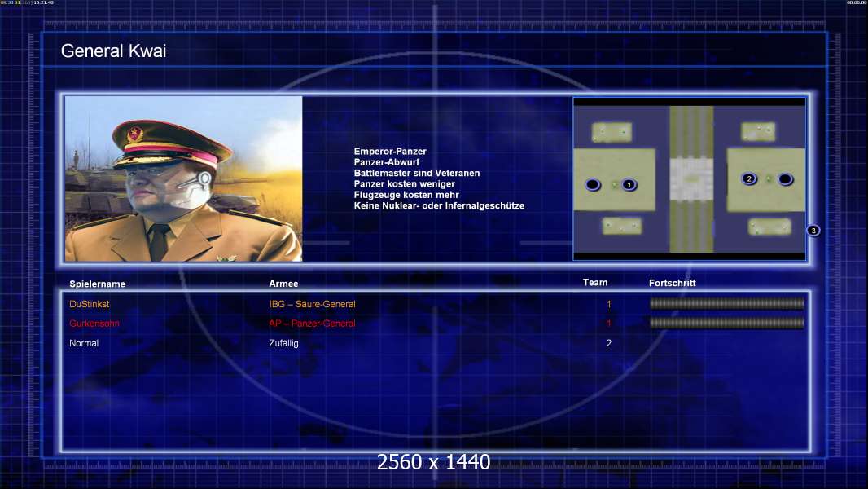Click team number 1 for DuStinkst
This screenshot has width=868, height=489.
coord(609,304)
